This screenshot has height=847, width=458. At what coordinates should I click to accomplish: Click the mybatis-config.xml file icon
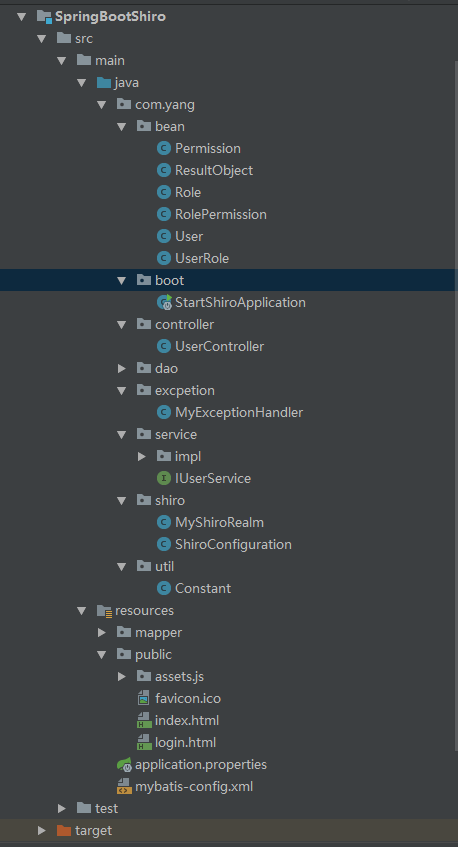pyautogui.click(x=124, y=786)
